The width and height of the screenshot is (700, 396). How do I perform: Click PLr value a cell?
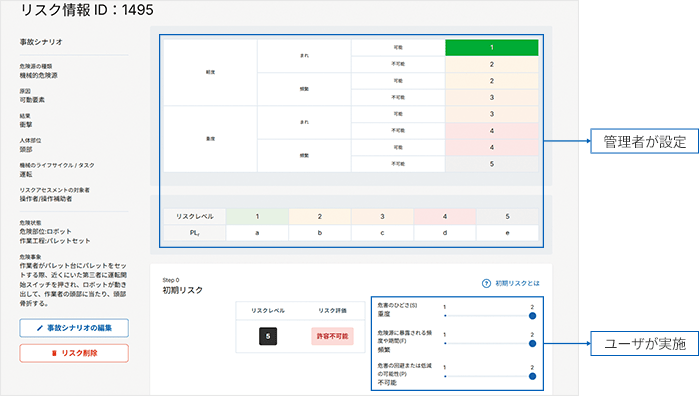click(257, 233)
